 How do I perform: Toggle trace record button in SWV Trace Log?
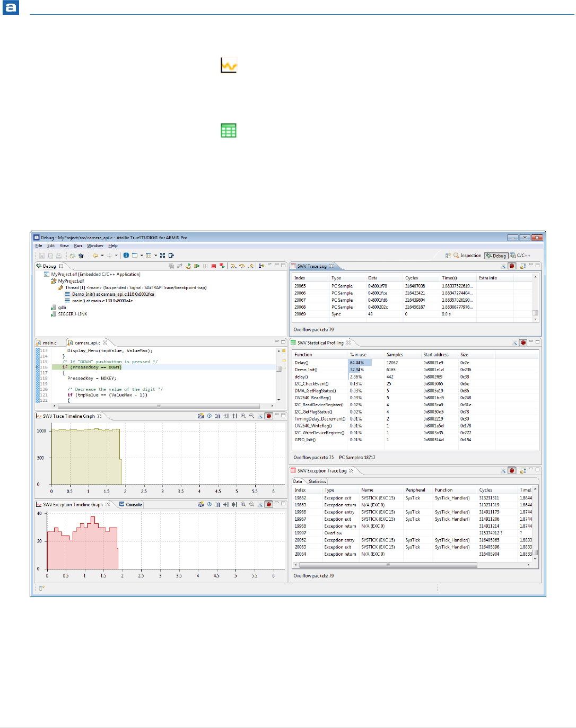(512, 266)
